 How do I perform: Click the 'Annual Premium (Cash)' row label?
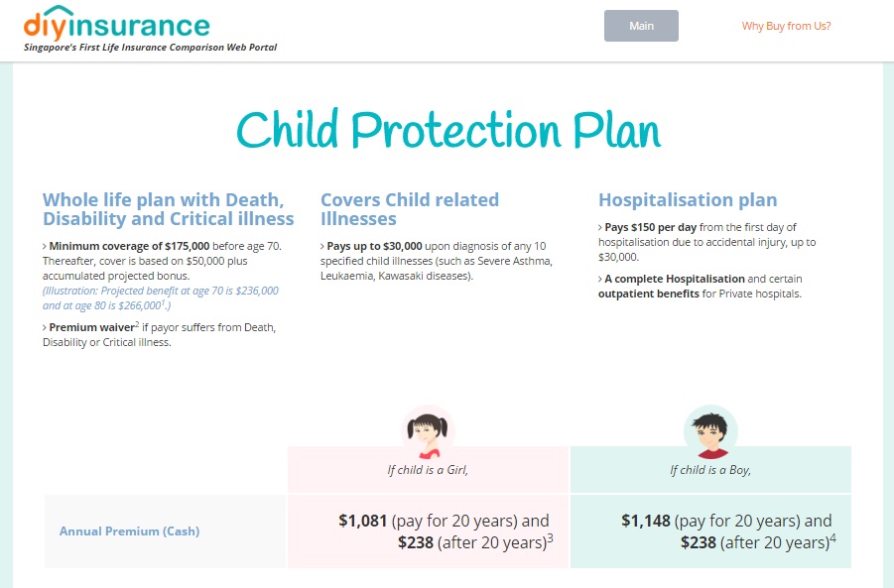click(129, 531)
